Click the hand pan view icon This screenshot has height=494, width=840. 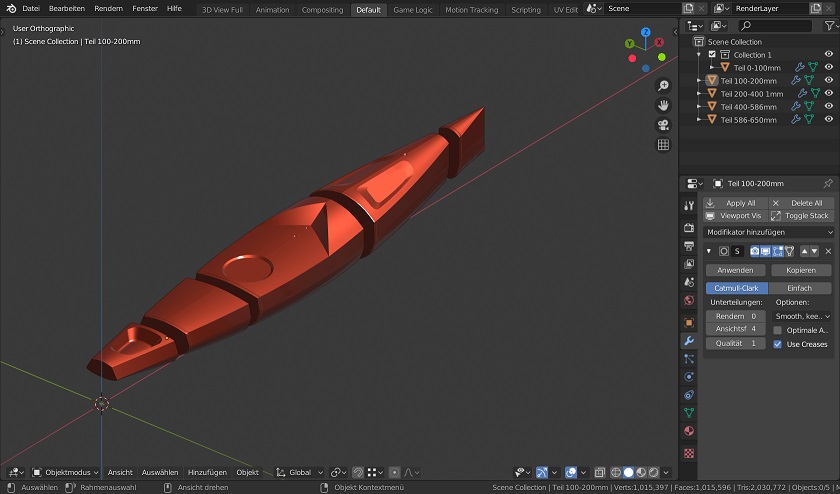(x=663, y=105)
